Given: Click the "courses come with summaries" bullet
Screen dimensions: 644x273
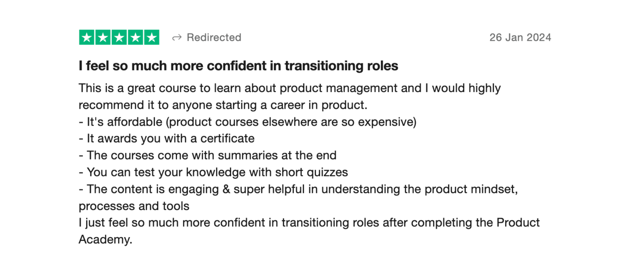Looking at the screenshot, I should [208, 155].
